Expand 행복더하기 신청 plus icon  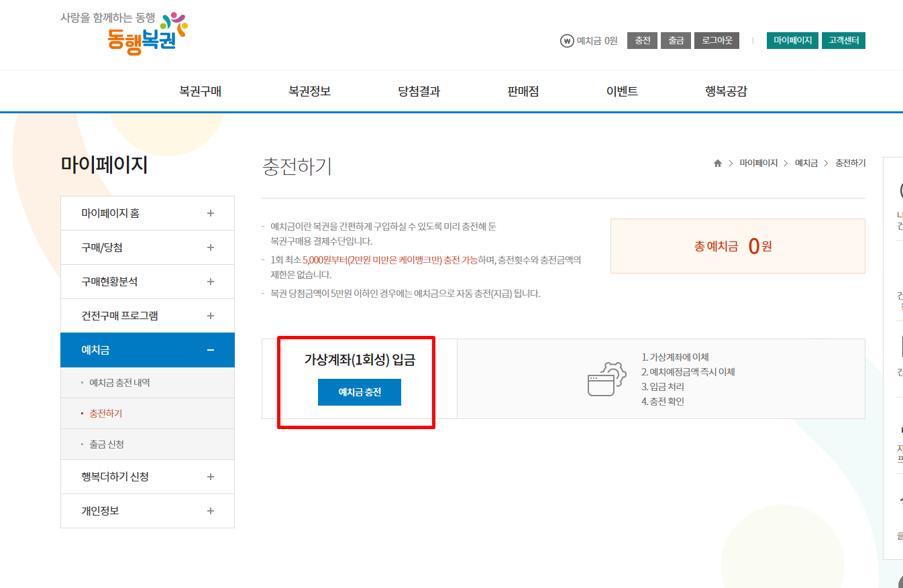[211, 477]
